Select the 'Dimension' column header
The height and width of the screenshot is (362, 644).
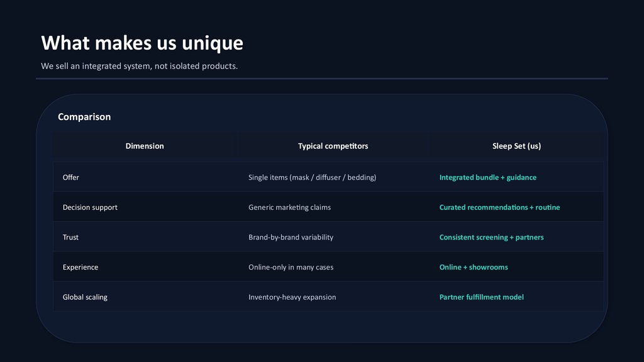145,146
